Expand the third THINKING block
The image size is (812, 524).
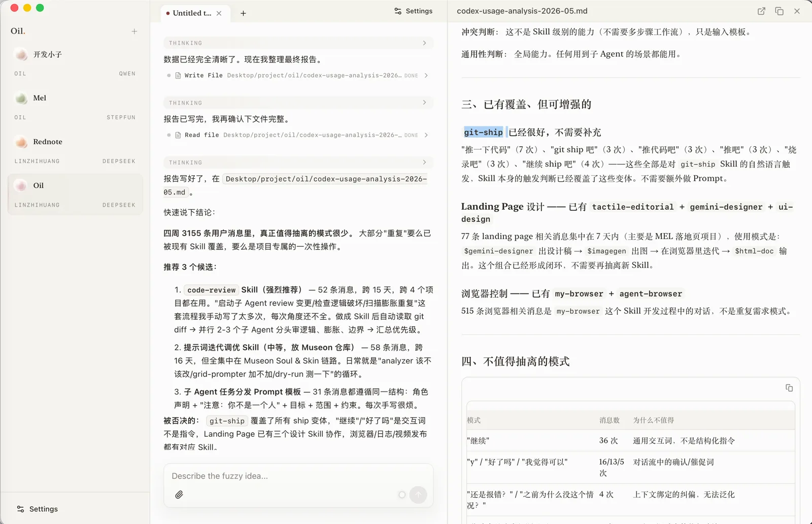298,162
